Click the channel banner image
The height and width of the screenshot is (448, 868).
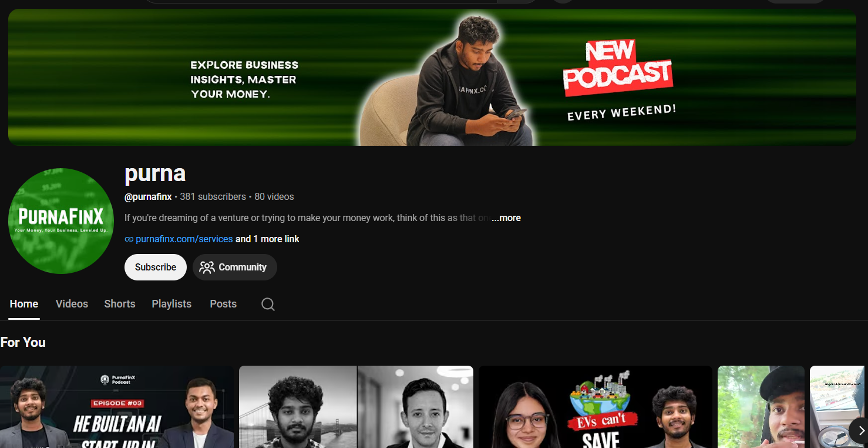(432, 77)
